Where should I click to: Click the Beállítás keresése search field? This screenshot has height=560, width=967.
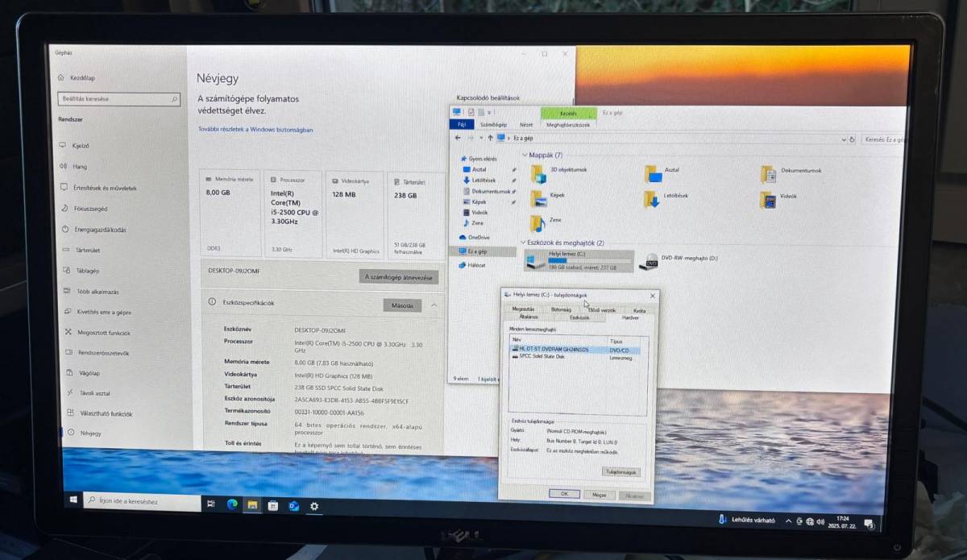[x=119, y=99]
